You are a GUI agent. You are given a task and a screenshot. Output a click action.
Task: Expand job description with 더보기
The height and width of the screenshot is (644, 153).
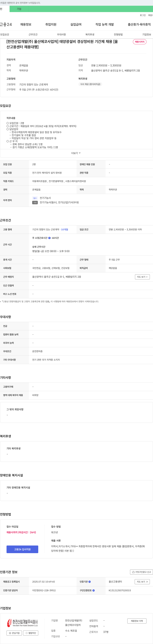(76, 153)
